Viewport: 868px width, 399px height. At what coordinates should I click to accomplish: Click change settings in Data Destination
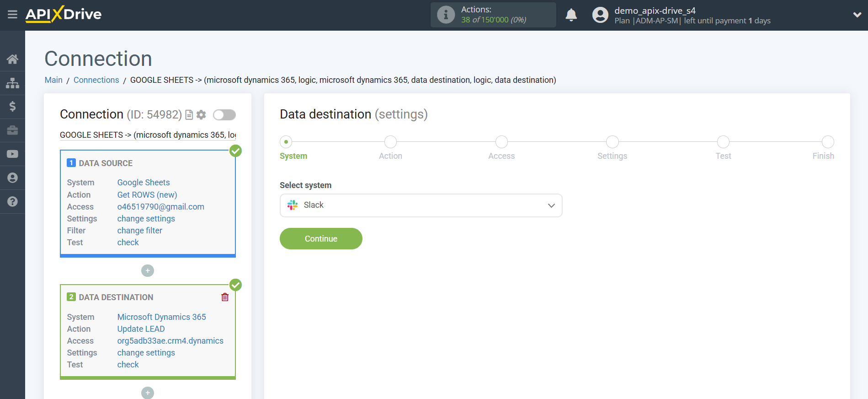pos(146,353)
